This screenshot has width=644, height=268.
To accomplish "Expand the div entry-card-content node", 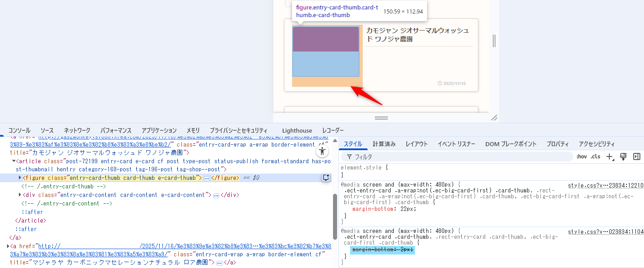I will [x=20, y=195].
